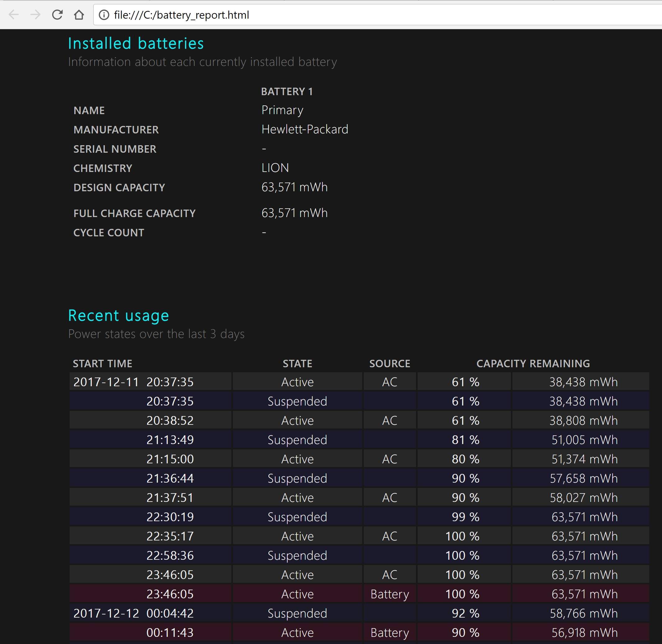The height and width of the screenshot is (644, 662).
Task: Click the 'MANUFACTURER' label
Action: pos(116,130)
